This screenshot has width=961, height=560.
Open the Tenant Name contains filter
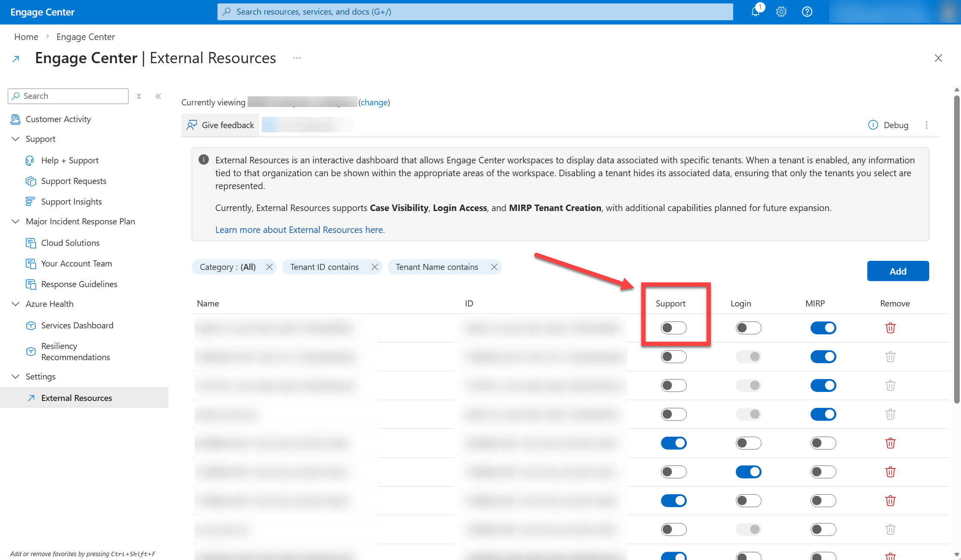point(437,267)
